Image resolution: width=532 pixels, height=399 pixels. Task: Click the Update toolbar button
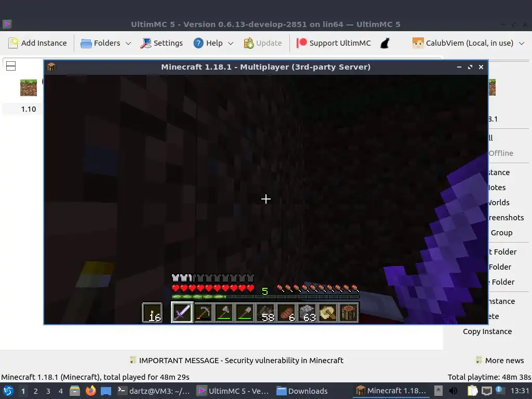pos(262,43)
